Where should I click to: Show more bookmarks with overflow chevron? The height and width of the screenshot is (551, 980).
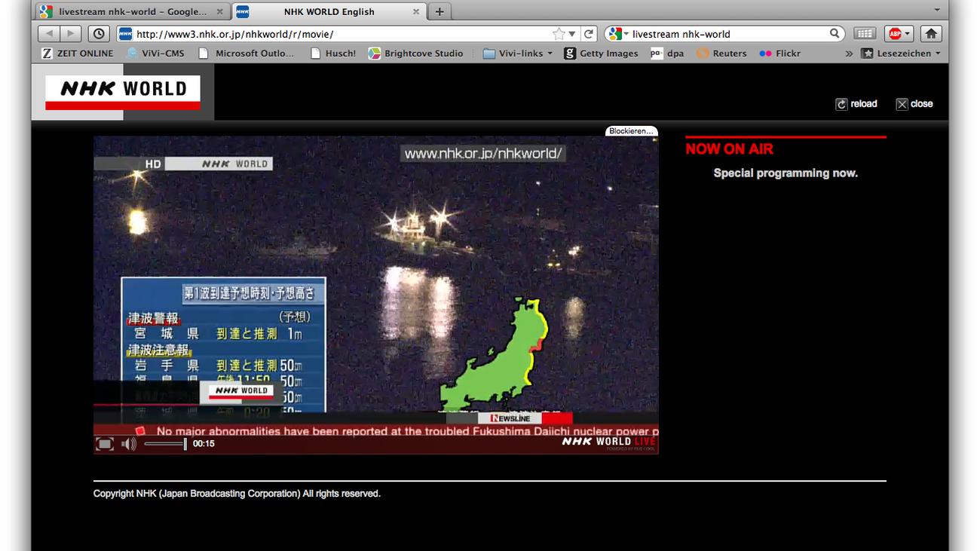849,54
